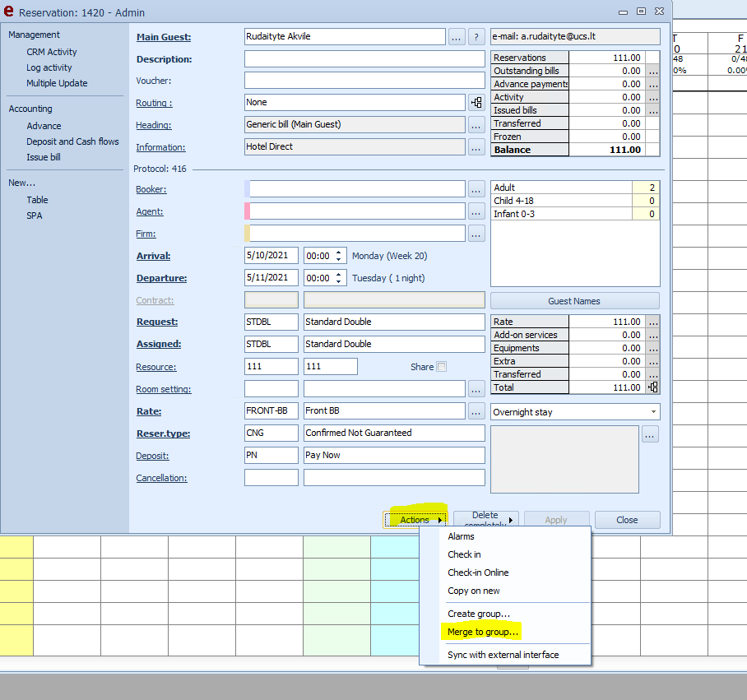Image resolution: width=747 pixels, height=700 pixels.
Task: Open Issued bills details ellipsis
Action: pos(653,110)
